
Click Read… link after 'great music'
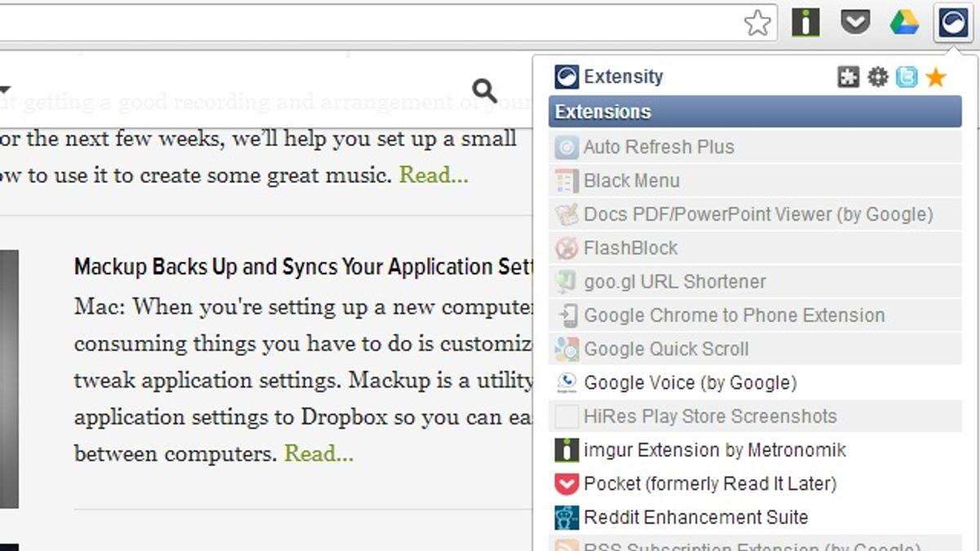[x=434, y=175]
